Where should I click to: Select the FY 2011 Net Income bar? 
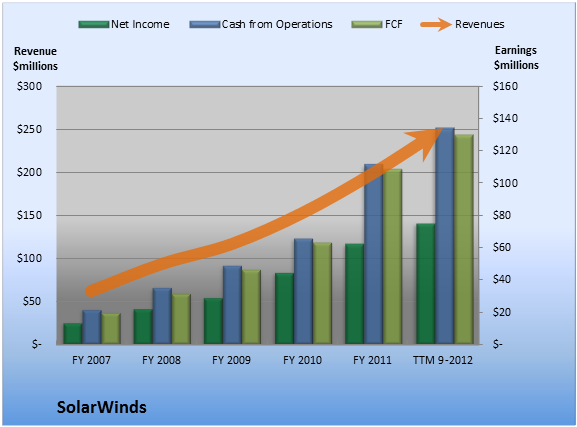pos(354,294)
